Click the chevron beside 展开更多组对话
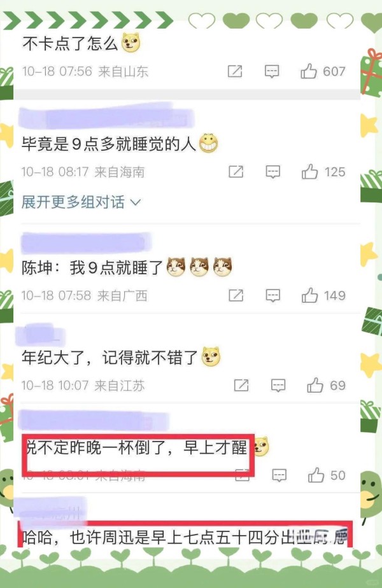The image size is (382, 588). (x=136, y=202)
